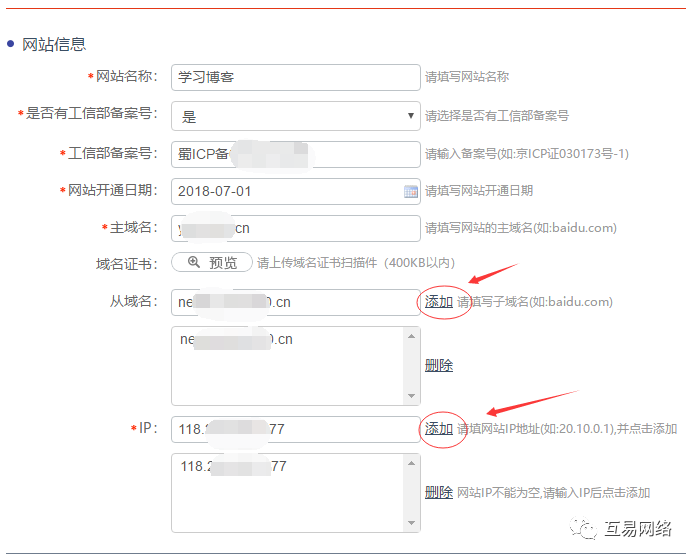Click the 域名证书 field label

coord(127,264)
